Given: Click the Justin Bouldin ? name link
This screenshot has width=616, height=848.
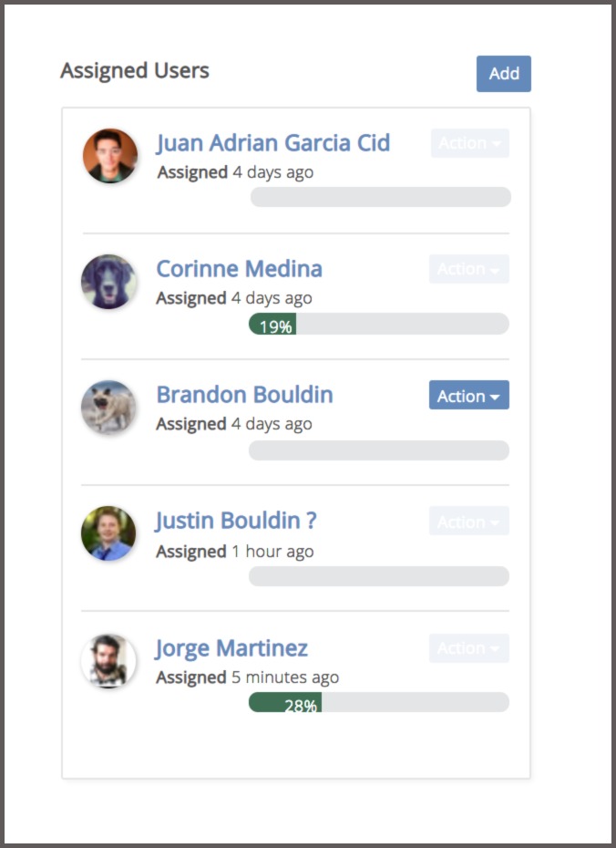Looking at the screenshot, I should point(236,521).
